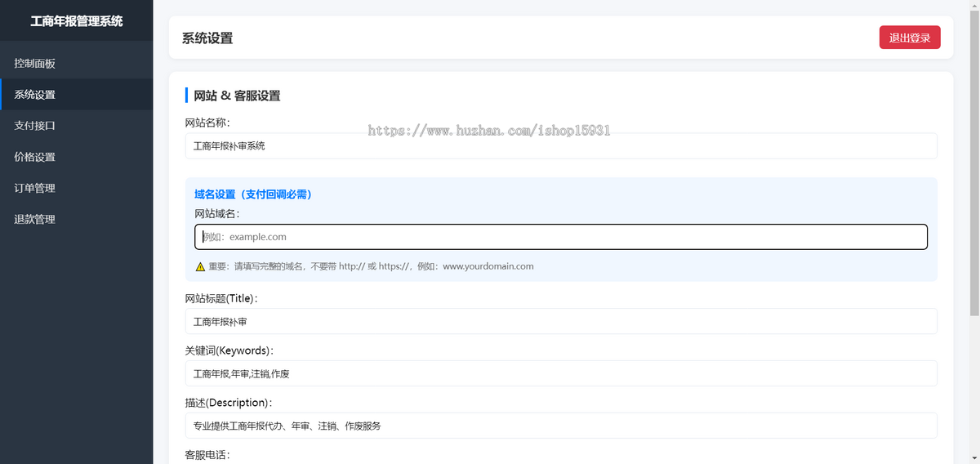The height and width of the screenshot is (464, 980).
Task: Go to 支付接口 in the sidebar
Action: click(77, 126)
